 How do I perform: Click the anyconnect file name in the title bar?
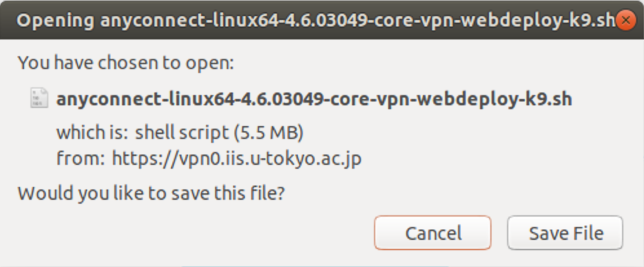coord(358,21)
